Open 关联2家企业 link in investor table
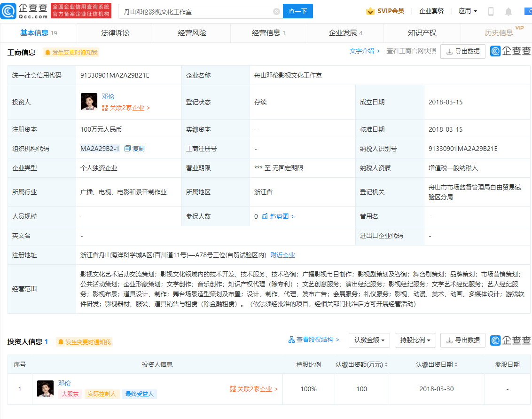The width and height of the screenshot is (532, 419). 254,389
